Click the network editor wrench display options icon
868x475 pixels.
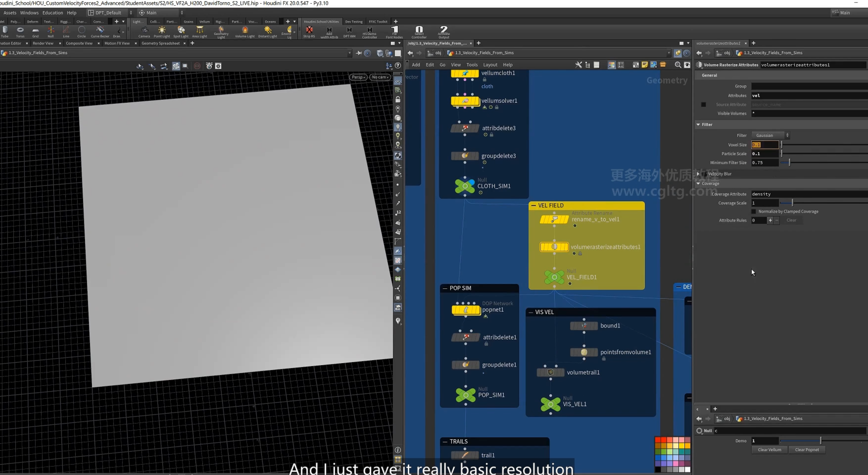click(x=579, y=65)
